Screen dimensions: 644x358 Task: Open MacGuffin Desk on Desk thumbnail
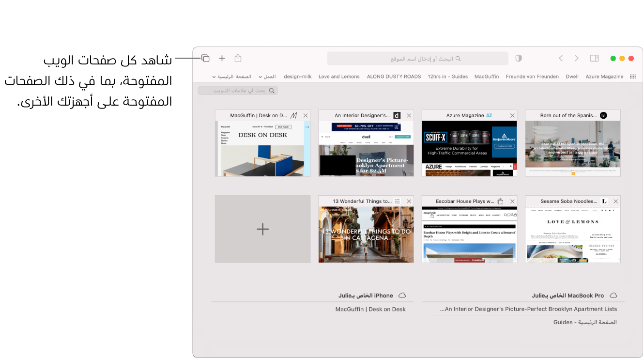(263, 149)
